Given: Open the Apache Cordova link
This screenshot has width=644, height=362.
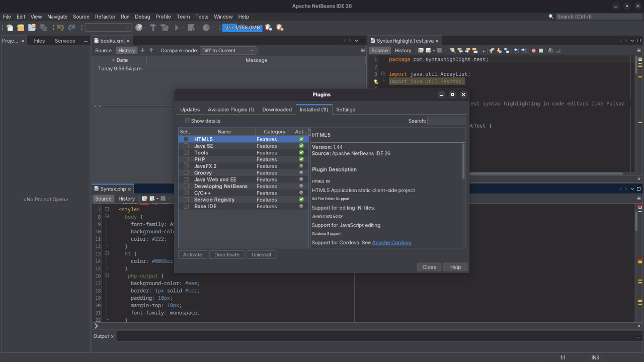Looking at the screenshot, I should (x=392, y=242).
